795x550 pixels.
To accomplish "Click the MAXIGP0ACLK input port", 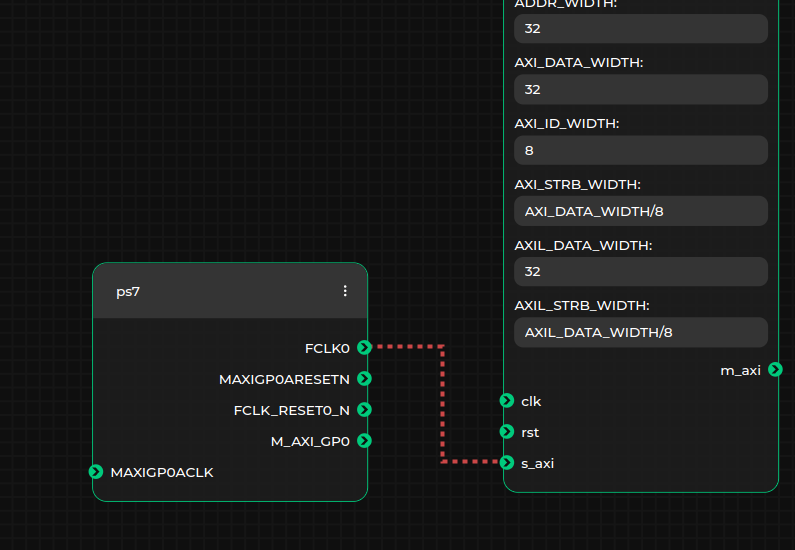I will 96,471.
